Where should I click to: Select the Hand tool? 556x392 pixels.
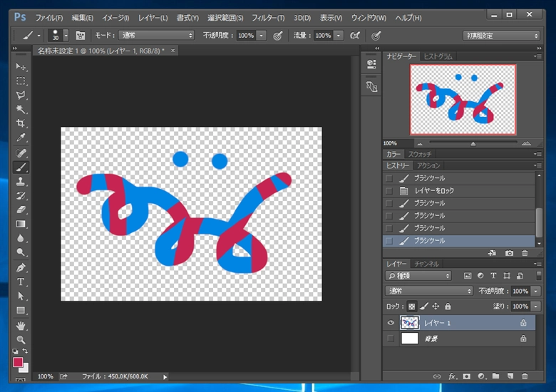tap(21, 326)
